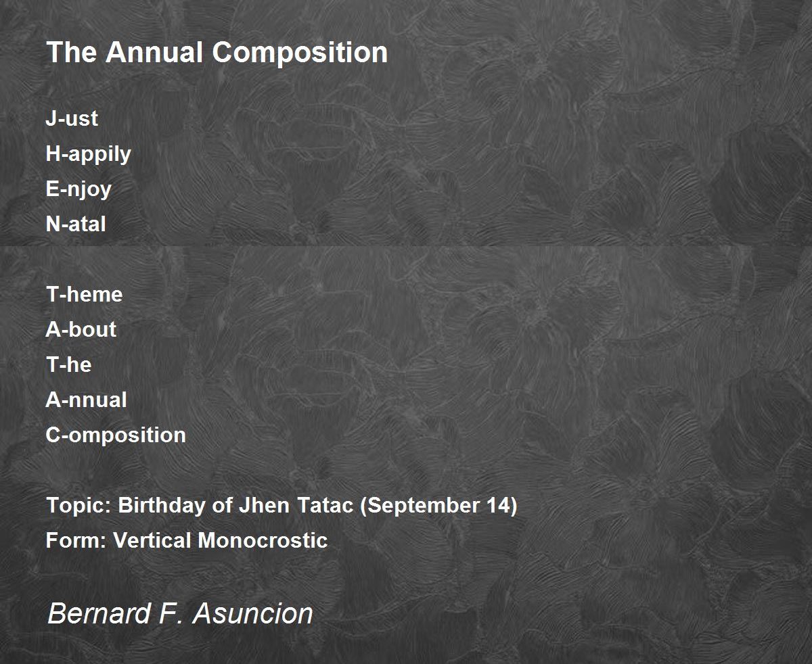Click the author name Bernard F. Asuncion
Image resolution: width=812 pixels, height=664 pixels.
coord(181,614)
